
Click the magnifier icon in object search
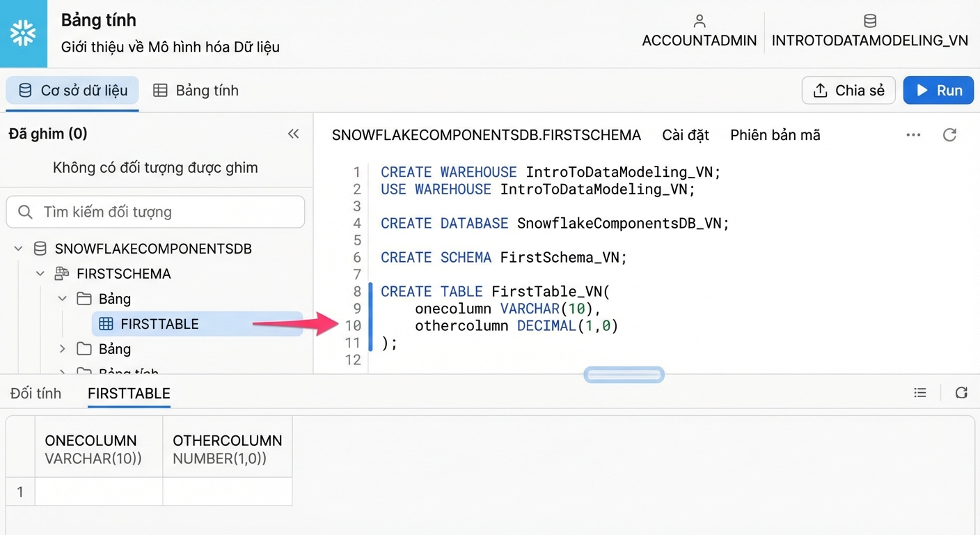26,212
